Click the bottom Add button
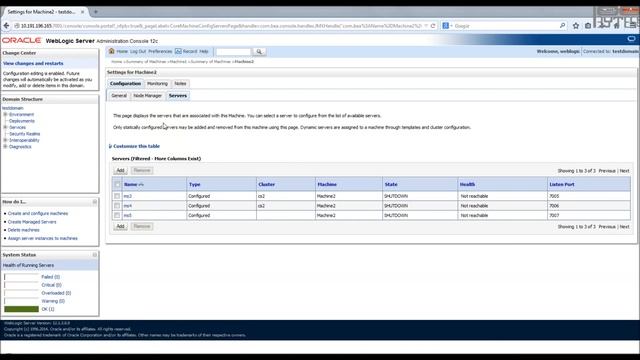This screenshot has width=640, height=360. tap(120, 226)
